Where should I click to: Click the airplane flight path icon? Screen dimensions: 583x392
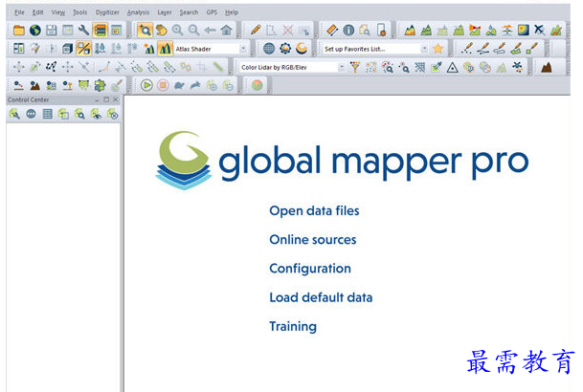click(540, 30)
